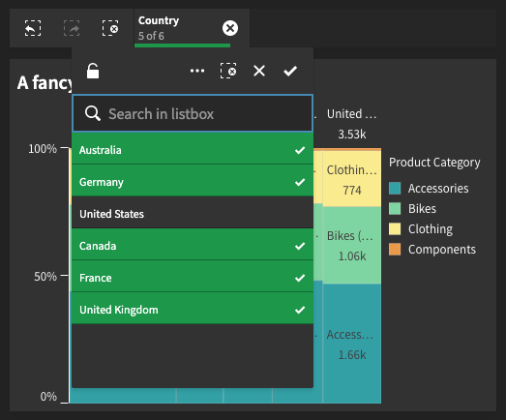The image size is (506, 420).
Task: Toggle the lock selection padlock icon
Action: click(93, 71)
